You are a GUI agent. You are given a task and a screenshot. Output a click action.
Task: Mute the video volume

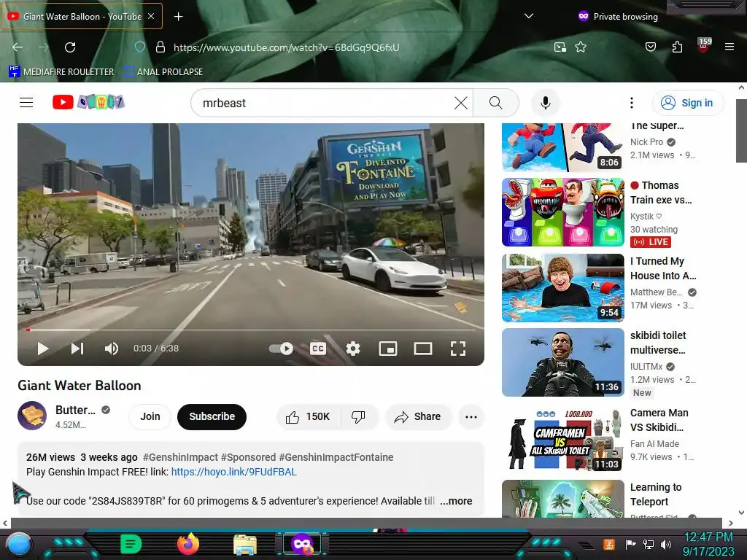coord(111,349)
